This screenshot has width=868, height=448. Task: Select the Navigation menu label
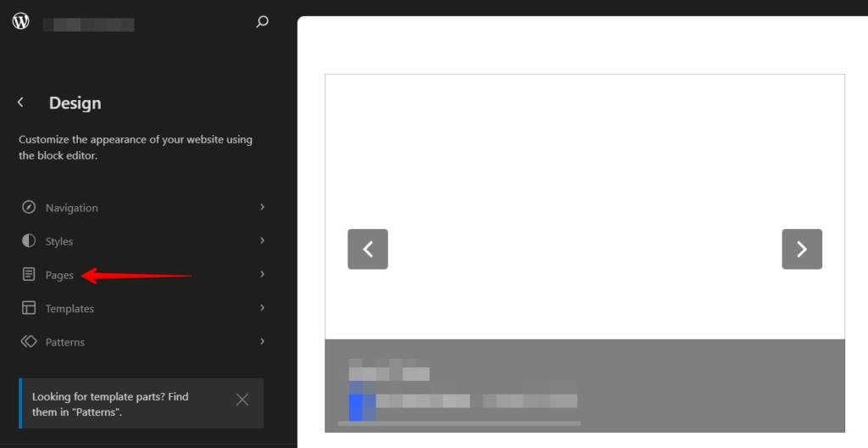click(71, 208)
